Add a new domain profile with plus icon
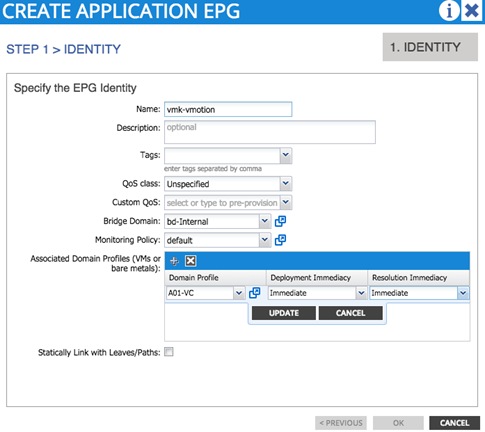 [174, 261]
